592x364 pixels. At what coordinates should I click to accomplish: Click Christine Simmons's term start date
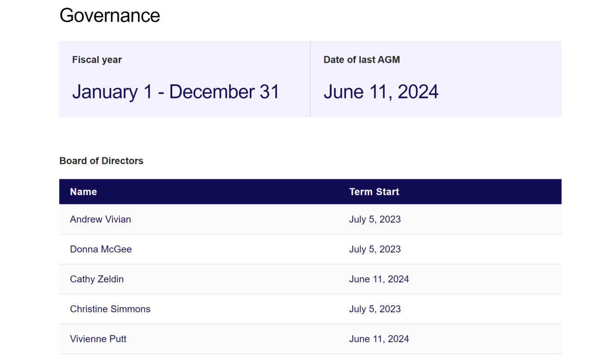[375, 309]
